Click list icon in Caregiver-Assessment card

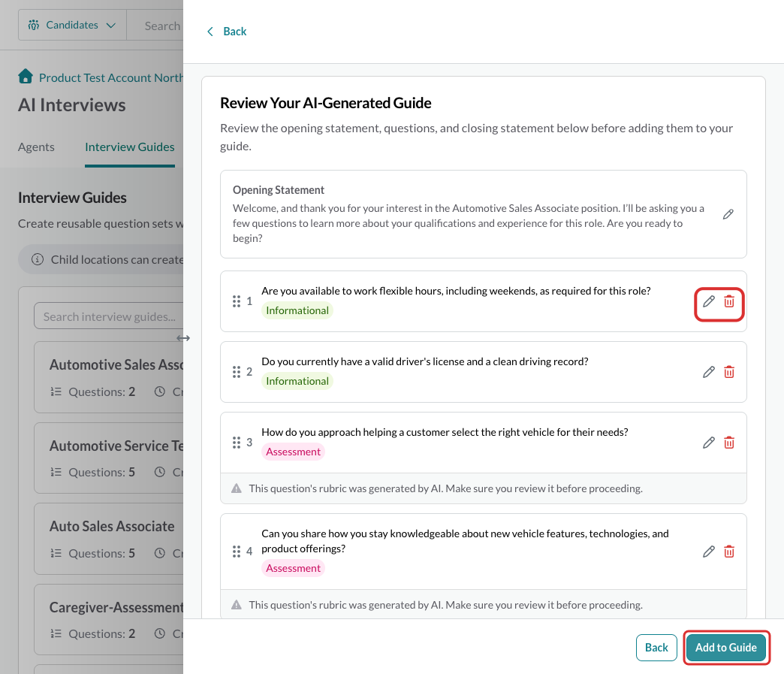[x=56, y=634]
